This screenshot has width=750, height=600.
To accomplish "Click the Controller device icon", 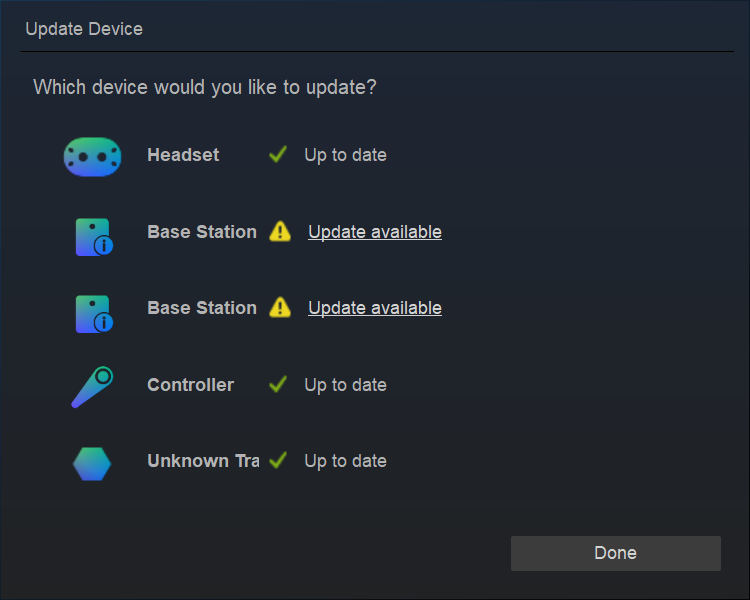I will click(92, 387).
